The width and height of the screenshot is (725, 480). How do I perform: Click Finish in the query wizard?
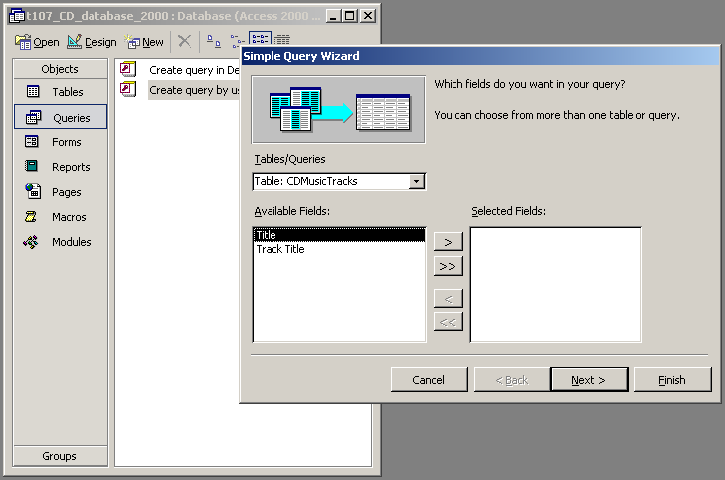pos(672,380)
